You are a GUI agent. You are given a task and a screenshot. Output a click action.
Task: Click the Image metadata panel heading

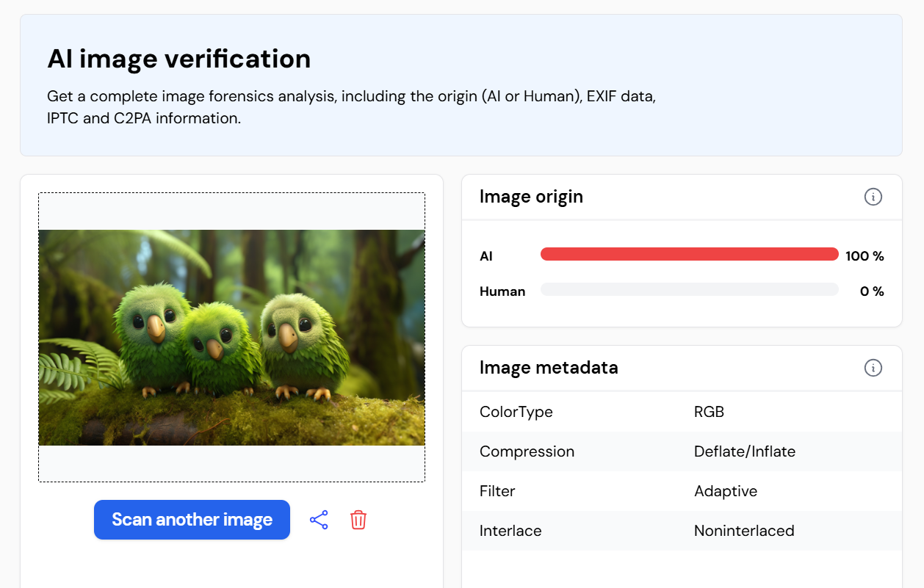pyautogui.click(x=549, y=368)
